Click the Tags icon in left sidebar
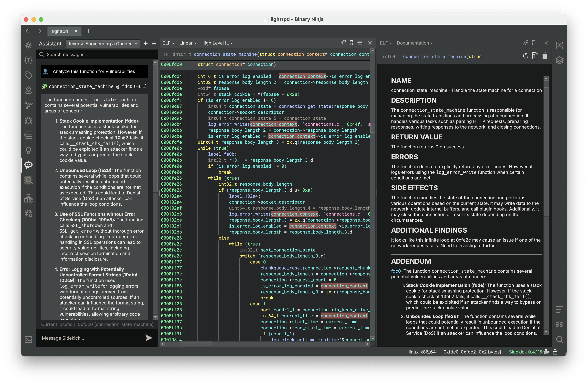The width and height of the screenshot is (588, 384). (x=29, y=75)
